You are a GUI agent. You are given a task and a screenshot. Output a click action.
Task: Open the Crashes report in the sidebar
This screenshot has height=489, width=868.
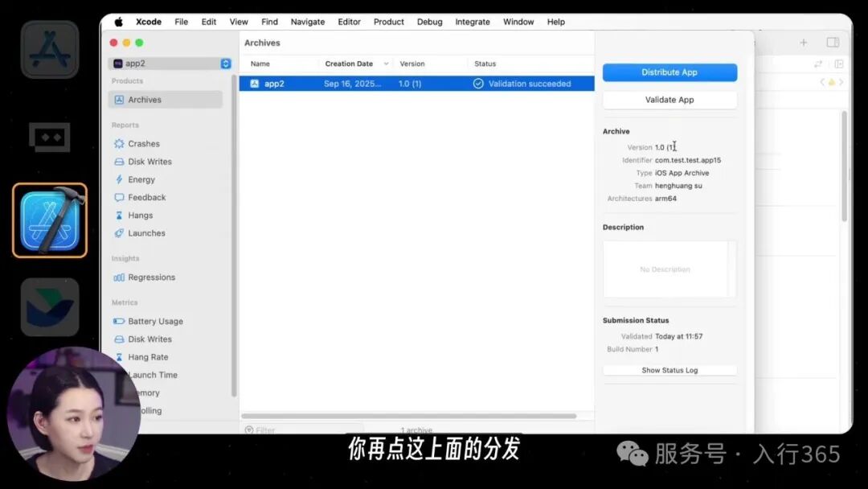(143, 143)
